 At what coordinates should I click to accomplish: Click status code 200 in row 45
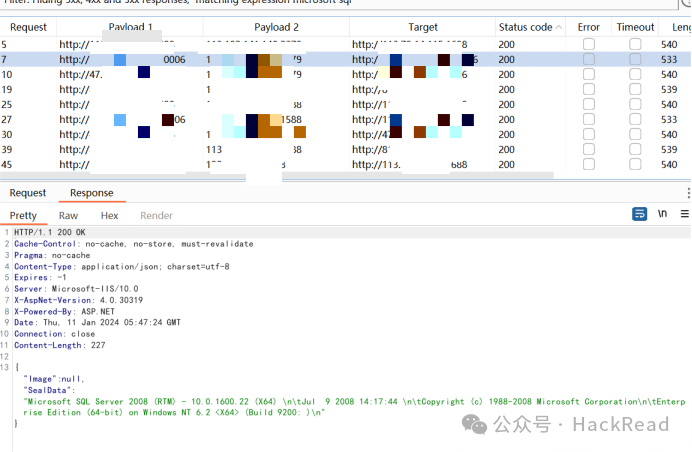(507, 164)
